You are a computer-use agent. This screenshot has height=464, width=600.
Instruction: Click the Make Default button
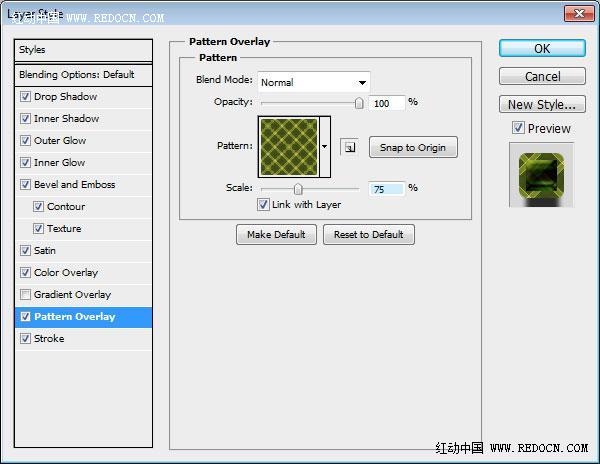coord(276,234)
